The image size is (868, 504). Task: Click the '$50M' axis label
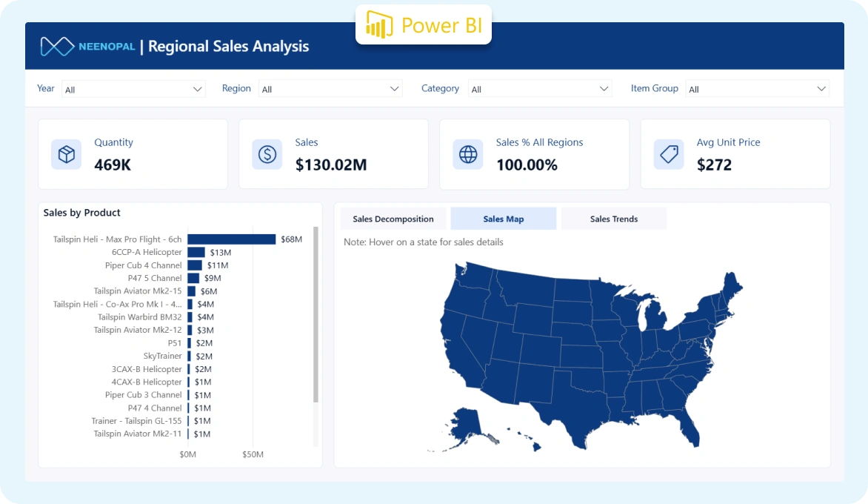coord(253,454)
